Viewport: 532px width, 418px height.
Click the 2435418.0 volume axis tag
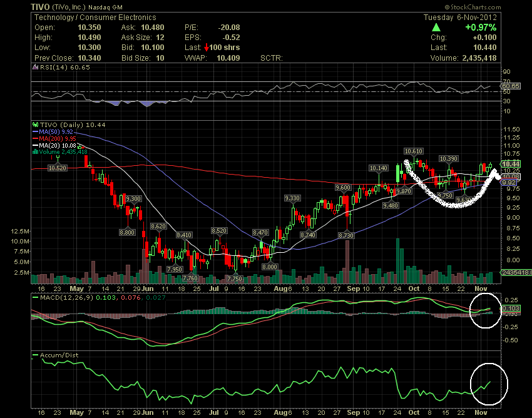516,272
